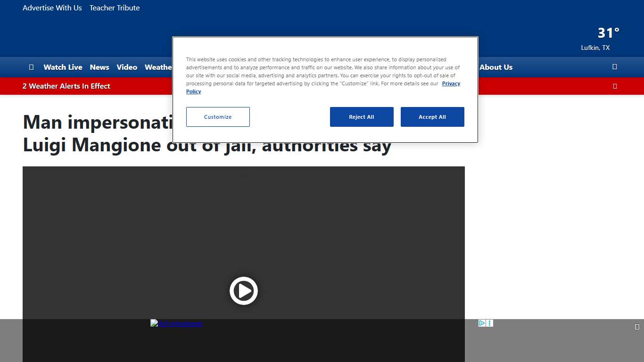Open the About Us menu
The width and height of the screenshot is (644, 362).
(x=496, y=67)
